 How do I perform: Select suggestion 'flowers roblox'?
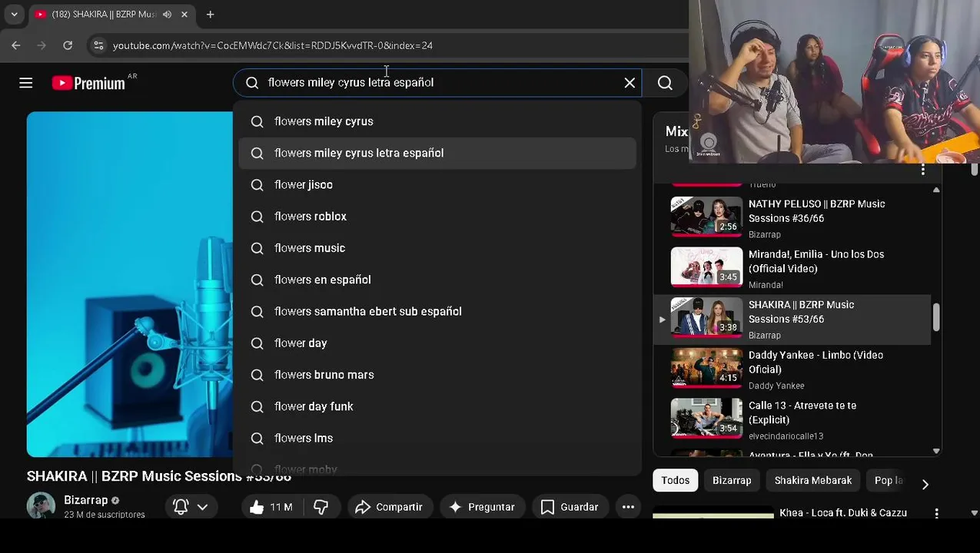click(437, 217)
